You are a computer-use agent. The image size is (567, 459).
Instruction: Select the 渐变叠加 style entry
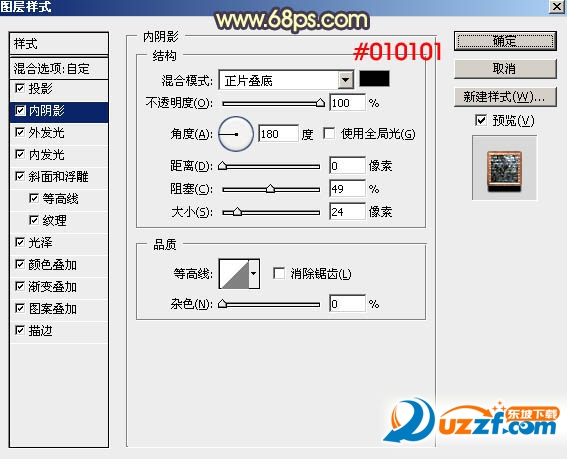click(52, 287)
